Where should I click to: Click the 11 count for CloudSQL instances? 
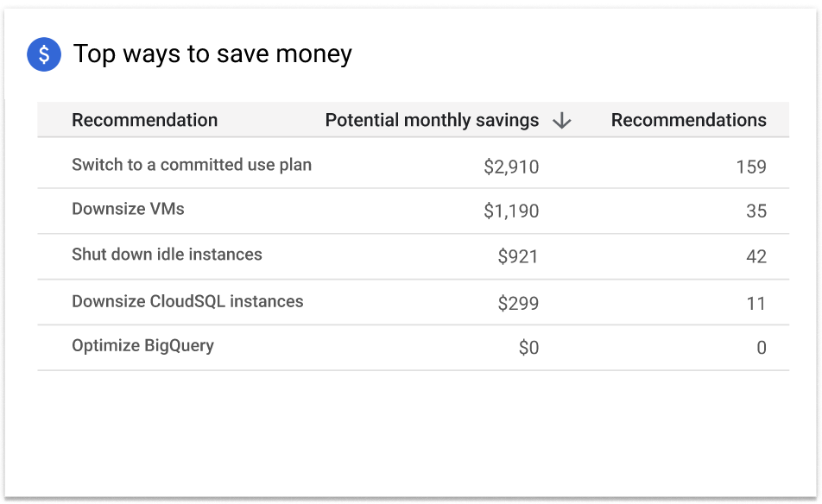[x=757, y=302]
